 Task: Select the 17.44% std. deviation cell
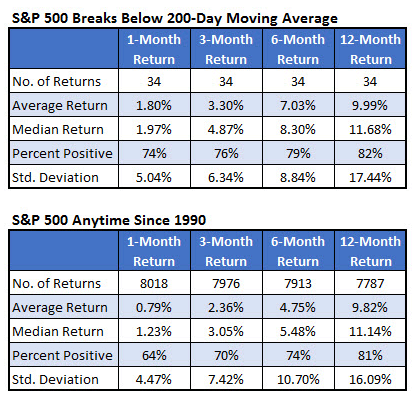pyautogui.click(x=370, y=177)
